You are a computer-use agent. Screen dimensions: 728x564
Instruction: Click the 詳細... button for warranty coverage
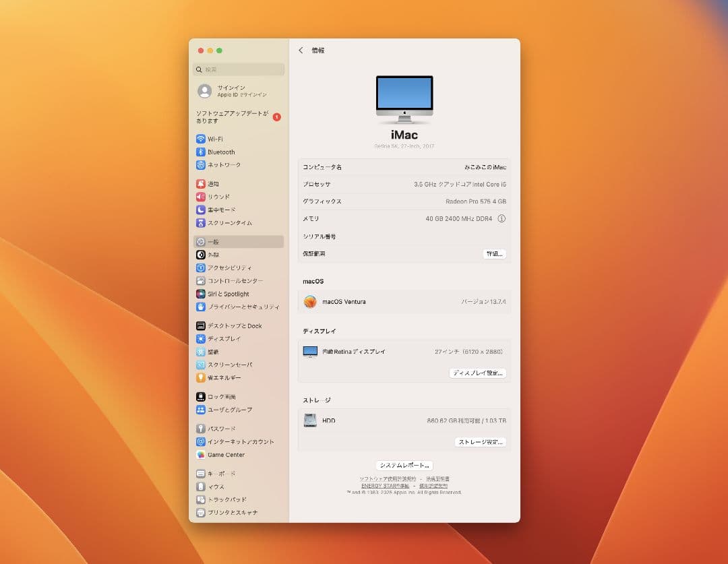494,254
